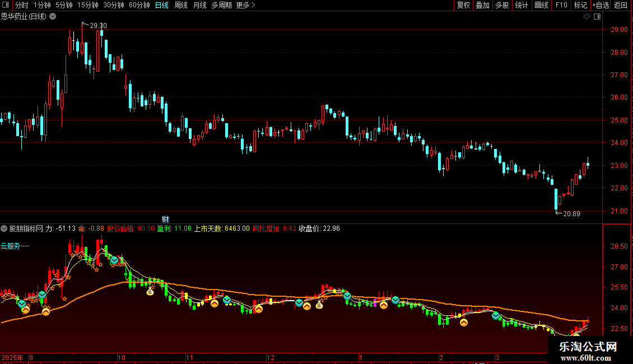Viewport: 633px width, 364px height.
Task: Switch to 日线 daily chart
Action: point(161,5)
